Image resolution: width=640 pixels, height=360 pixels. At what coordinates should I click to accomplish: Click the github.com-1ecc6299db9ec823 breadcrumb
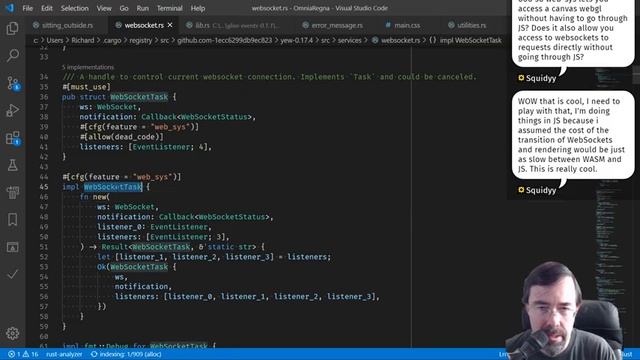click(x=224, y=40)
